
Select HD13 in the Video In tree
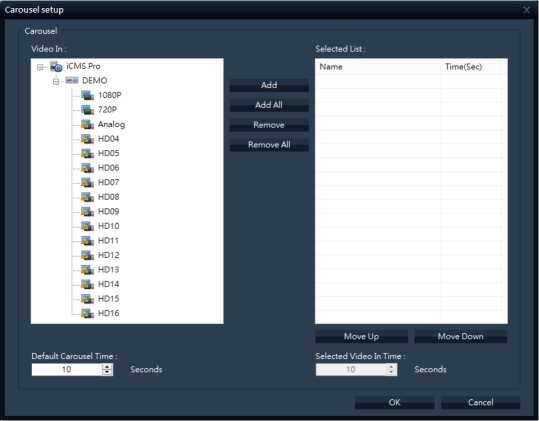[109, 270]
